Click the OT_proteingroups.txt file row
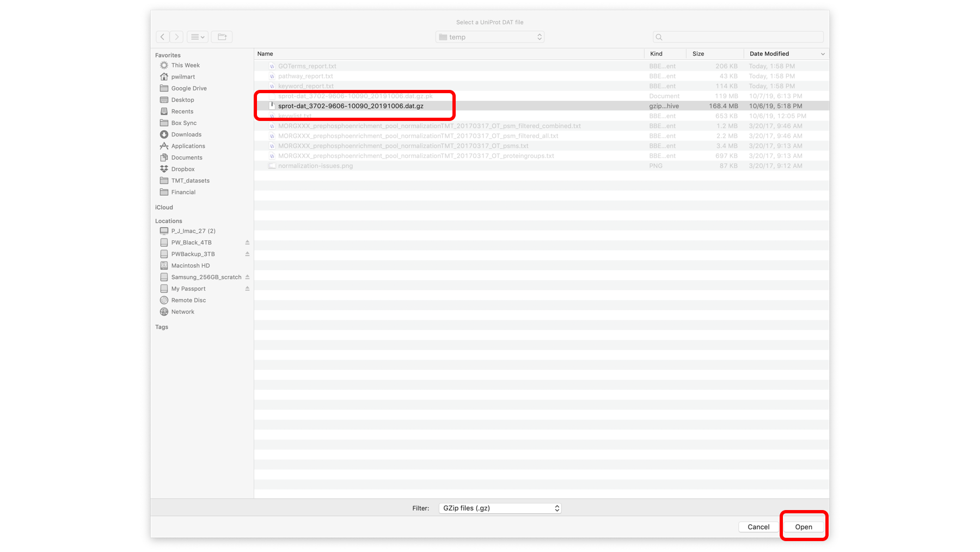 [x=542, y=156]
